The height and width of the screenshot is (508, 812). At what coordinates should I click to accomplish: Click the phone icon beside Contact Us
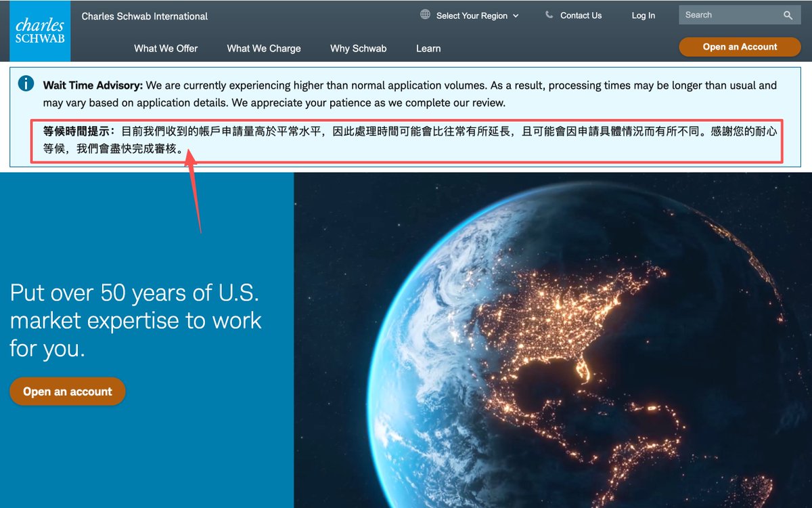pyautogui.click(x=549, y=14)
